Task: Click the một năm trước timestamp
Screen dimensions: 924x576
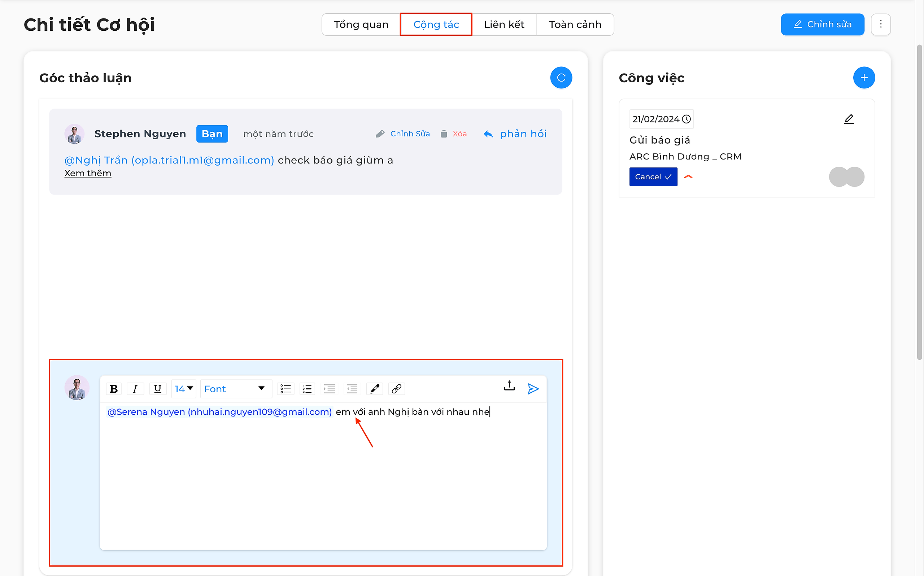Action: (x=278, y=134)
